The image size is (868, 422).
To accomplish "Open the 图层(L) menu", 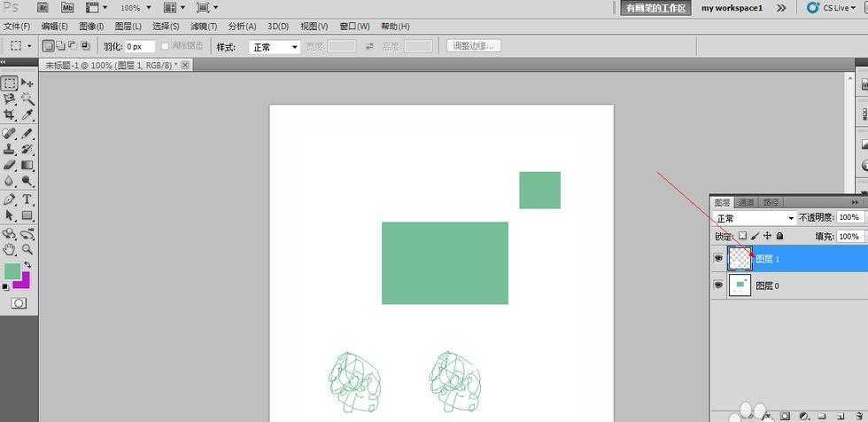I will (128, 27).
